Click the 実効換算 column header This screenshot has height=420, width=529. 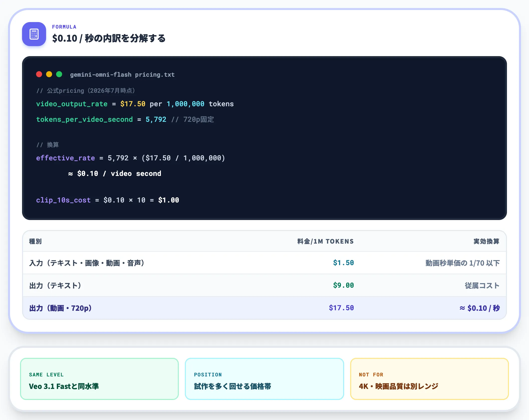(486, 241)
